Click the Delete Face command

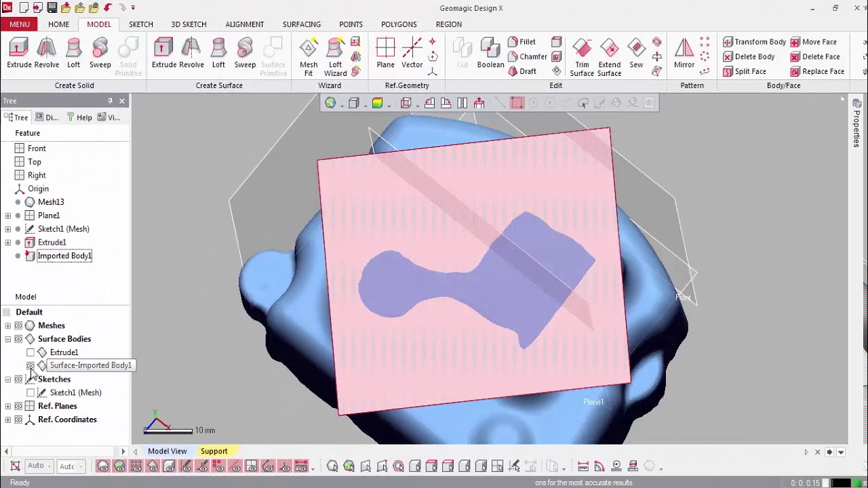coord(815,57)
